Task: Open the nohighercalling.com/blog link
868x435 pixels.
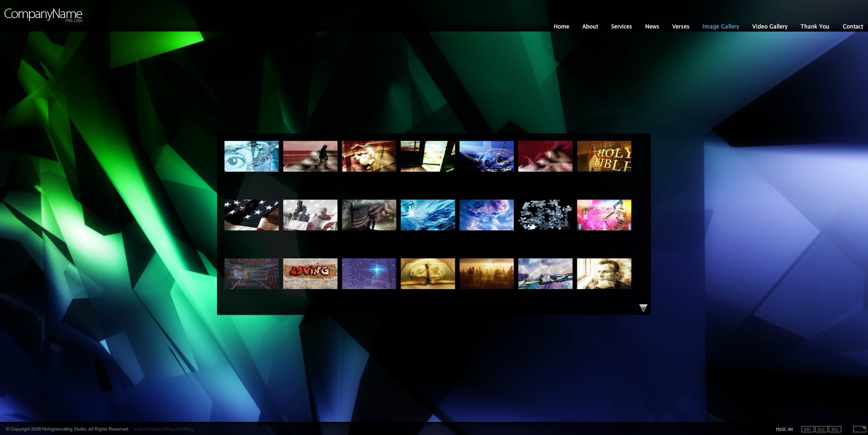Action: pos(163,429)
